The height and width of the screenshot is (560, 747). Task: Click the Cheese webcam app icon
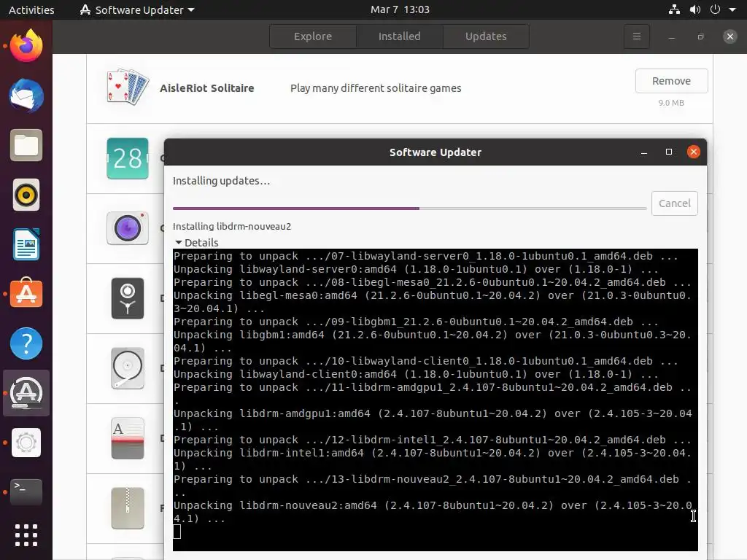[x=128, y=228]
